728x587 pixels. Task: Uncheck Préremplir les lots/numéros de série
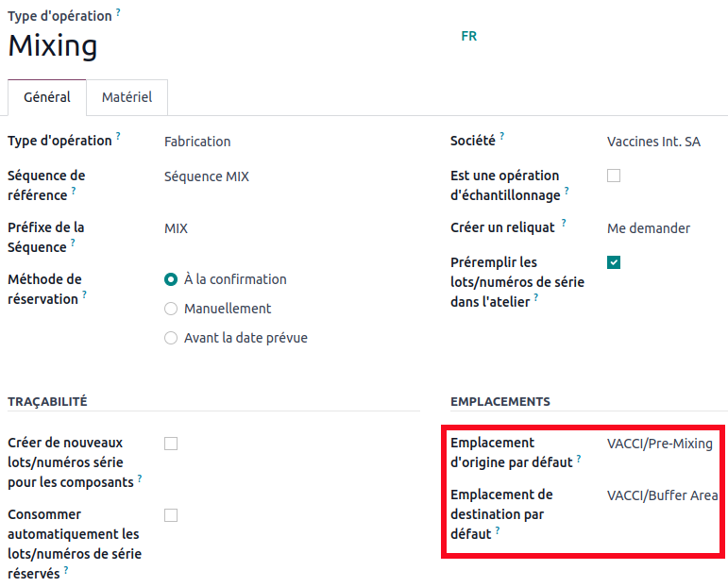tap(614, 262)
